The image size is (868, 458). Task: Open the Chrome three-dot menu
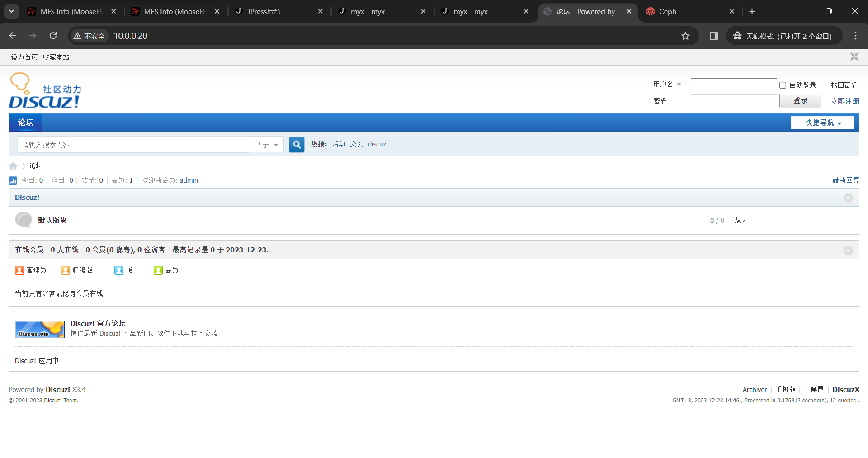pos(855,36)
